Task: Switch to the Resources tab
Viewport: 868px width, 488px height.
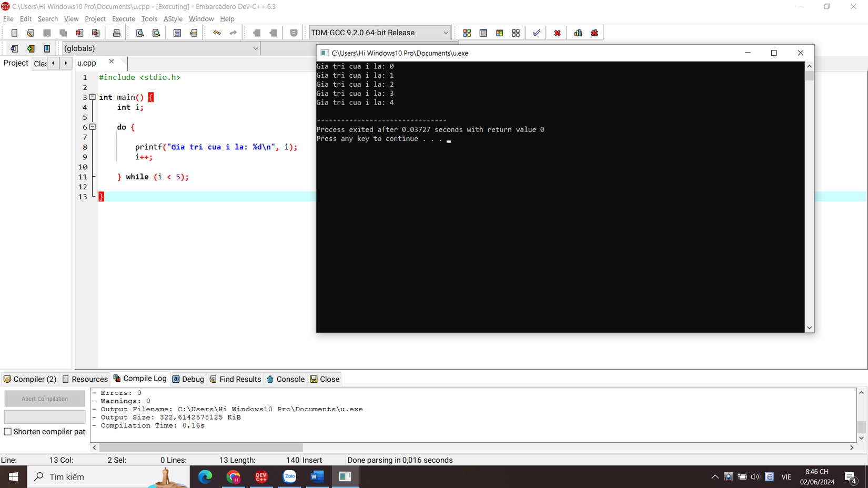Action: tap(85, 379)
